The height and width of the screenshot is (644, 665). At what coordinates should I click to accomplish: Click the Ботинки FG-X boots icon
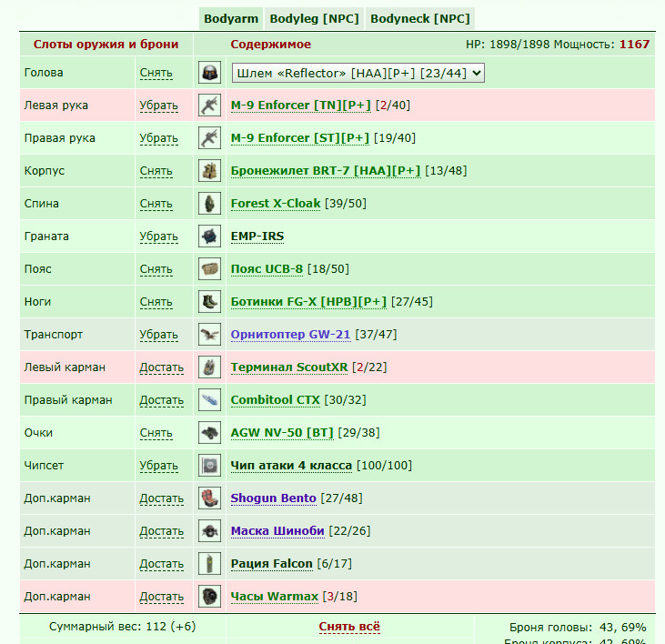[x=209, y=301]
